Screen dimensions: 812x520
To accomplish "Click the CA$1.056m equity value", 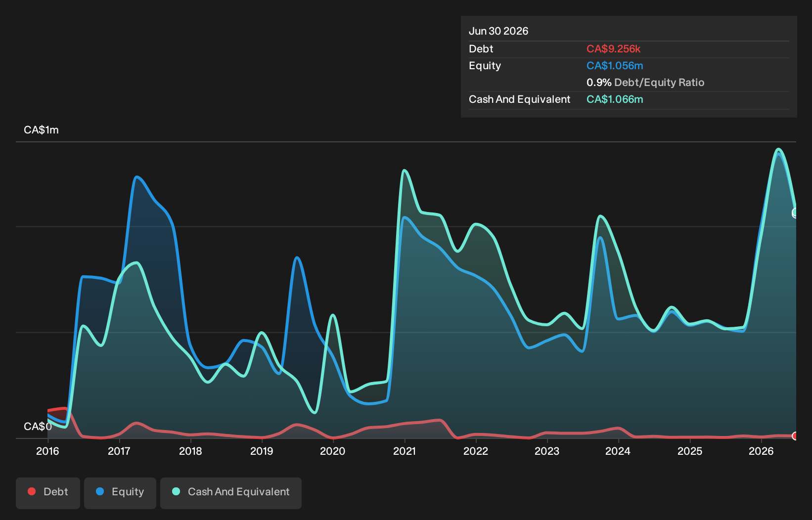I will pyautogui.click(x=615, y=66).
